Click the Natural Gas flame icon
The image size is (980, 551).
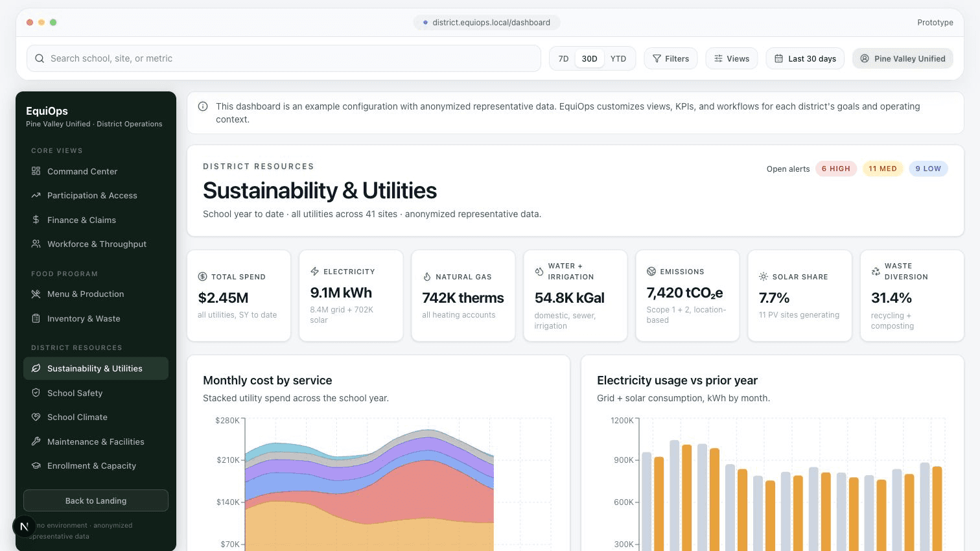tap(426, 277)
